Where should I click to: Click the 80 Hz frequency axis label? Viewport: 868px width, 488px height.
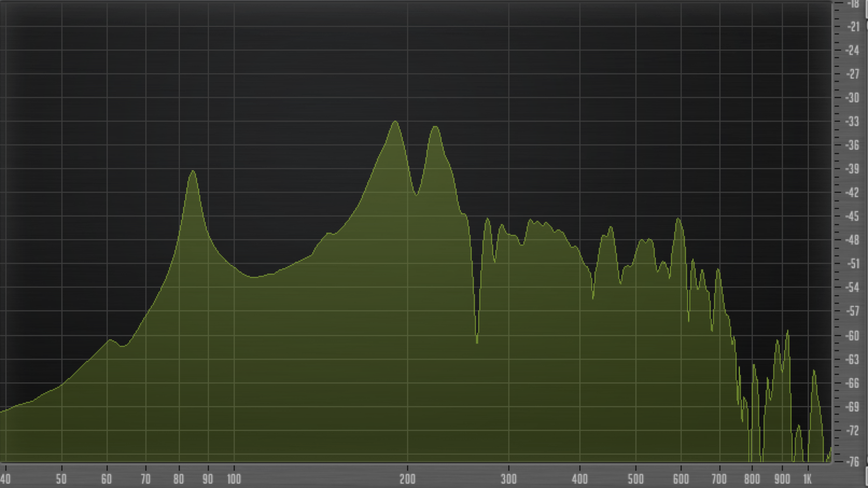click(179, 479)
